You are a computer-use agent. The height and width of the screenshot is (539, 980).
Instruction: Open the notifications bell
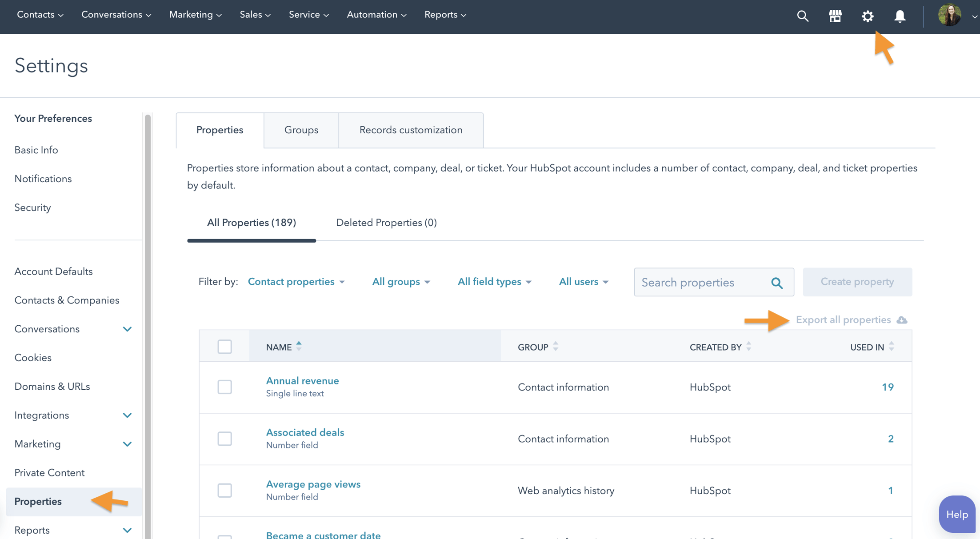900,16
